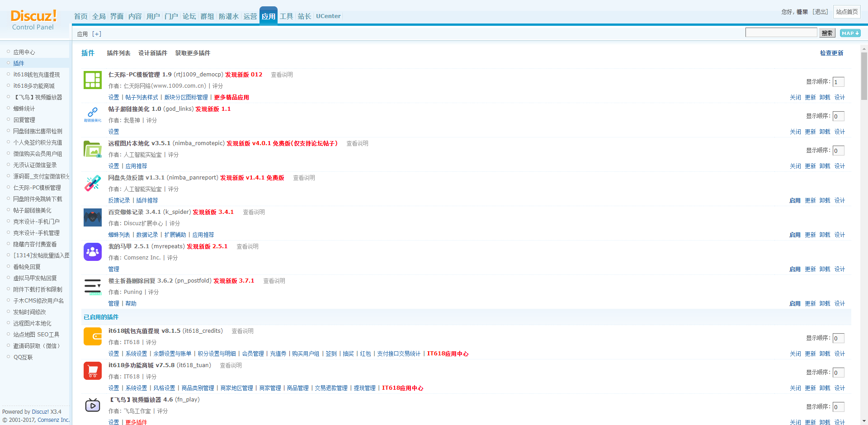
Task: Click the broken-link icon of 网盘失效反馈
Action: (93, 183)
